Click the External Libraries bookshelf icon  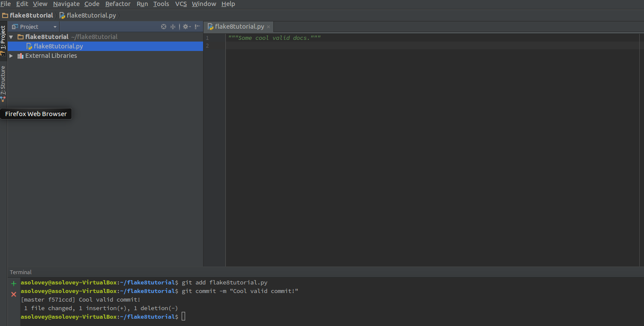[x=20, y=56]
